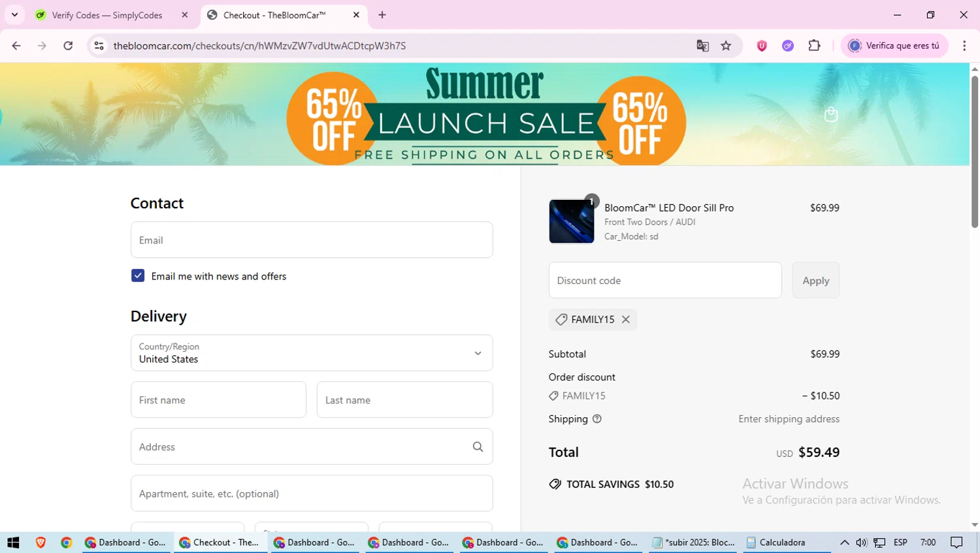Open the Country/Region dropdown
The height and width of the screenshot is (553, 980).
(312, 353)
